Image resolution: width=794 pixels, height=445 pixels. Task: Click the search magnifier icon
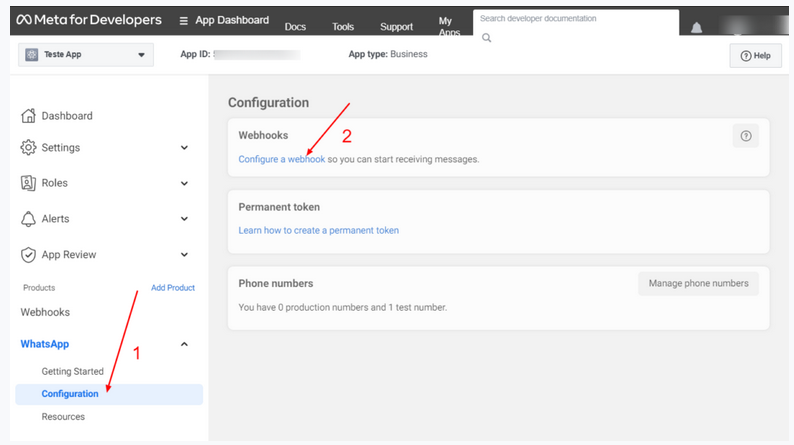tap(487, 38)
